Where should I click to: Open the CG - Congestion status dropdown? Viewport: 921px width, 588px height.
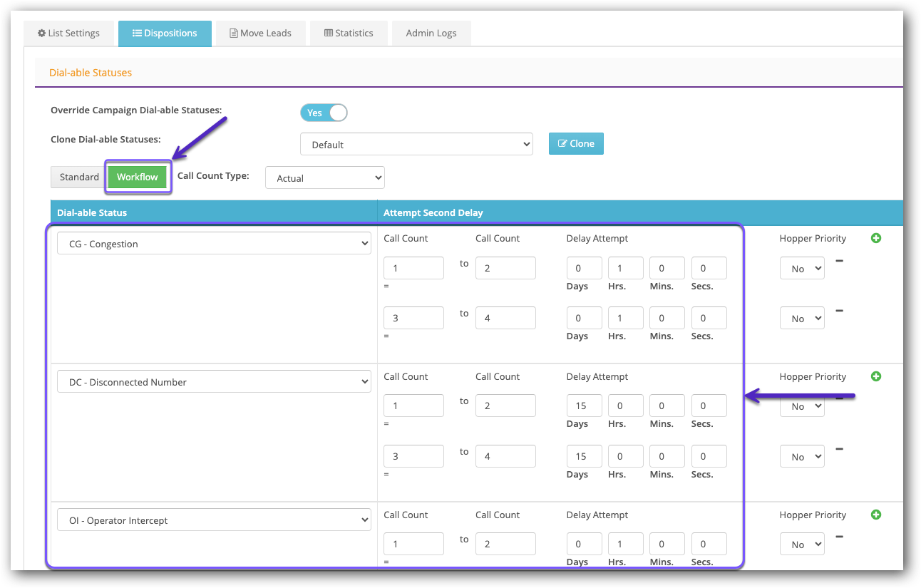(x=213, y=243)
